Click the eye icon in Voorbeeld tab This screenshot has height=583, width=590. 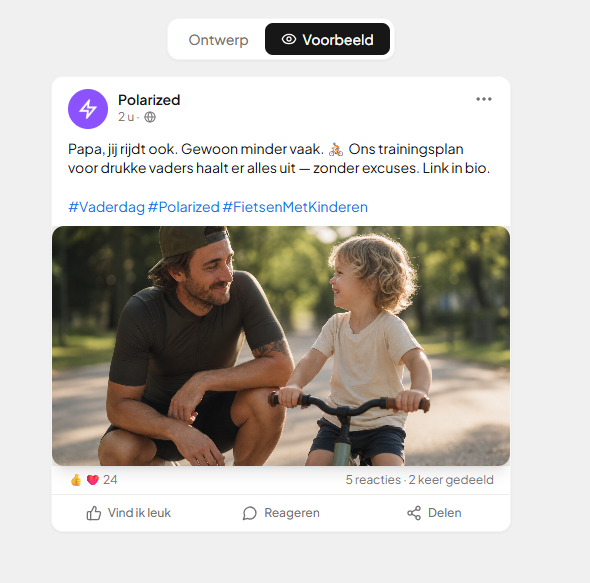(289, 39)
